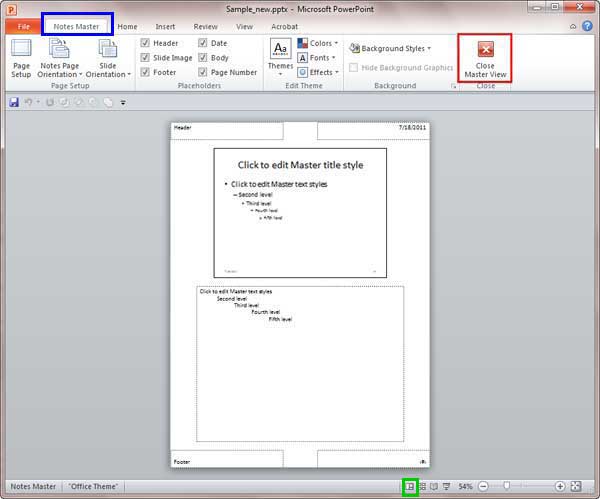Toggle Footer placeholder checkbox
Image resolution: width=600 pixels, height=499 pixels.
145,72
